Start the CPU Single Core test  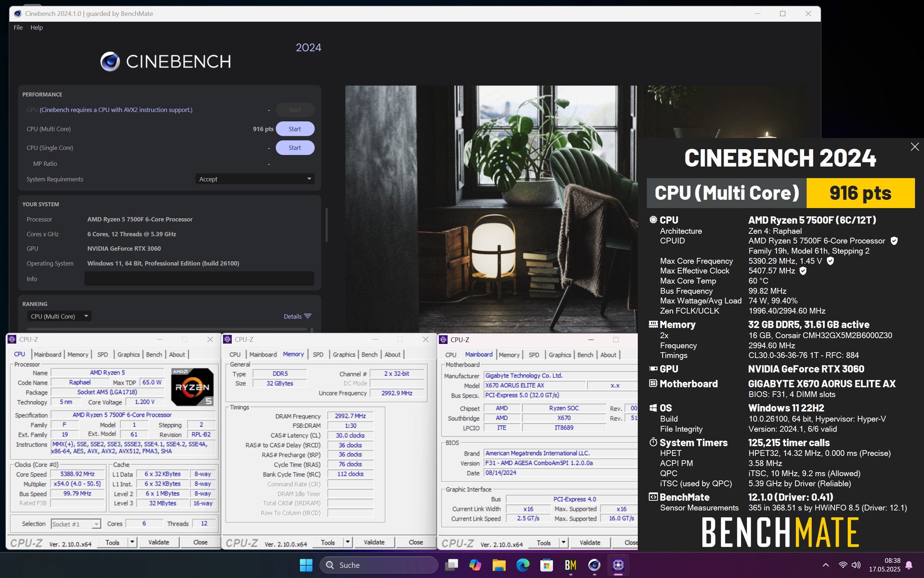point(295,147)
